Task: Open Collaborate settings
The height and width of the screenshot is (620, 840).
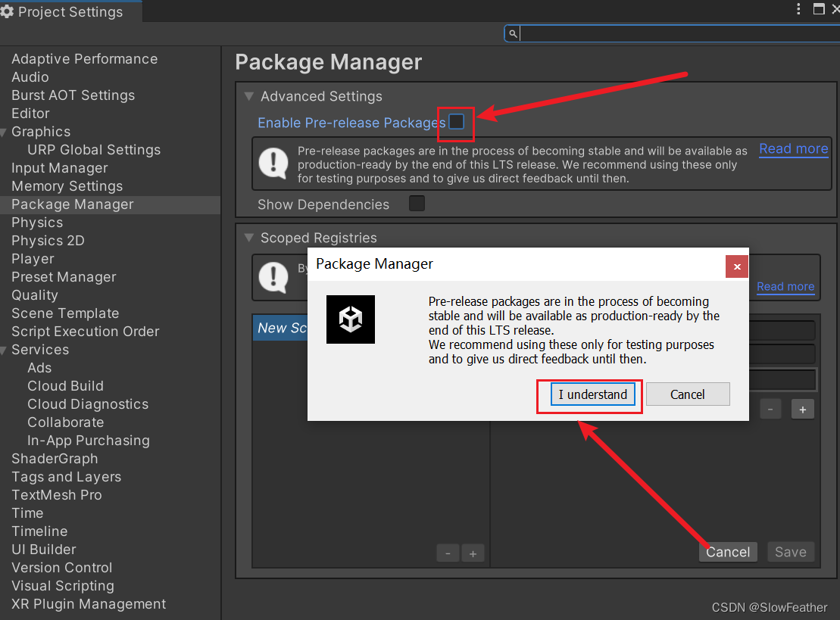Action: click(x=66, y=422)
